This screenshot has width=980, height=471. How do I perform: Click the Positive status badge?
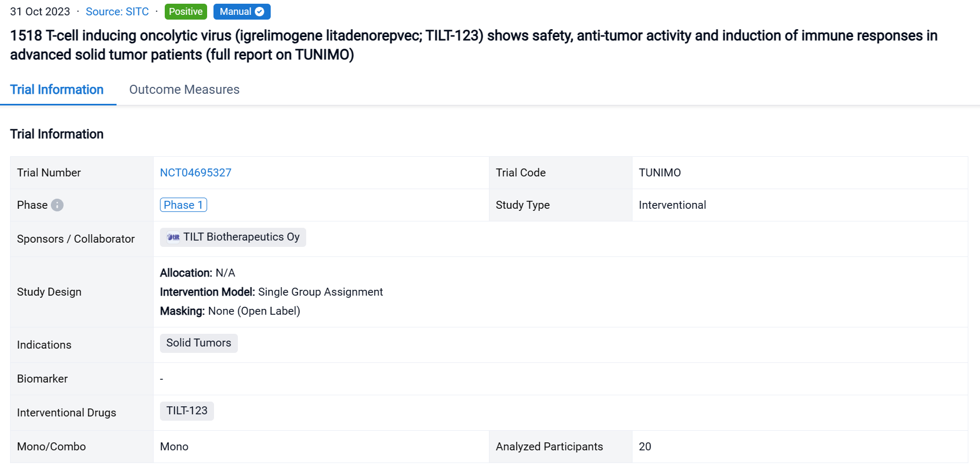(185, 12)
